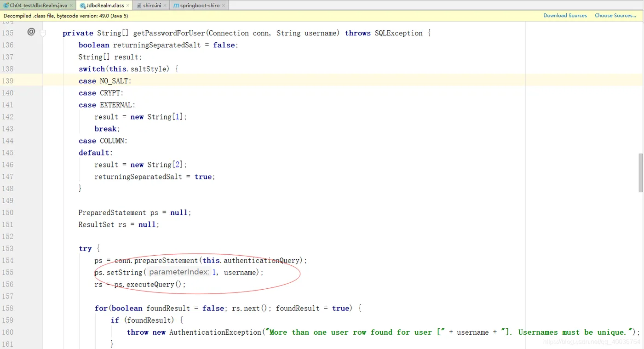Click 'returningSeparatedSalt = true;' statement

point(155,177)
